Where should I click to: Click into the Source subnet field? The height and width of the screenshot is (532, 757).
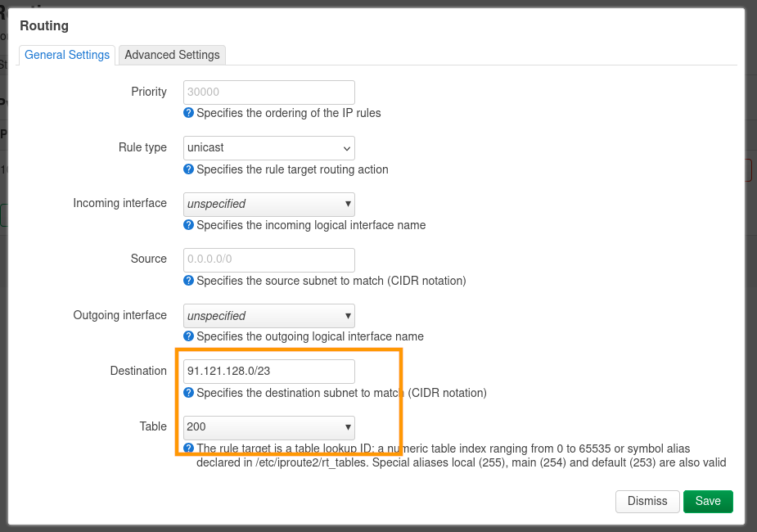click(x=268, y=259)
